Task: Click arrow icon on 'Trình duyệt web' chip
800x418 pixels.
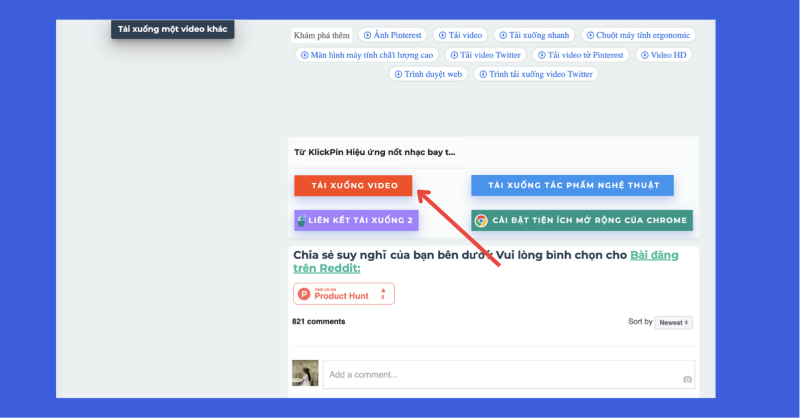Action: coord(398,75)
